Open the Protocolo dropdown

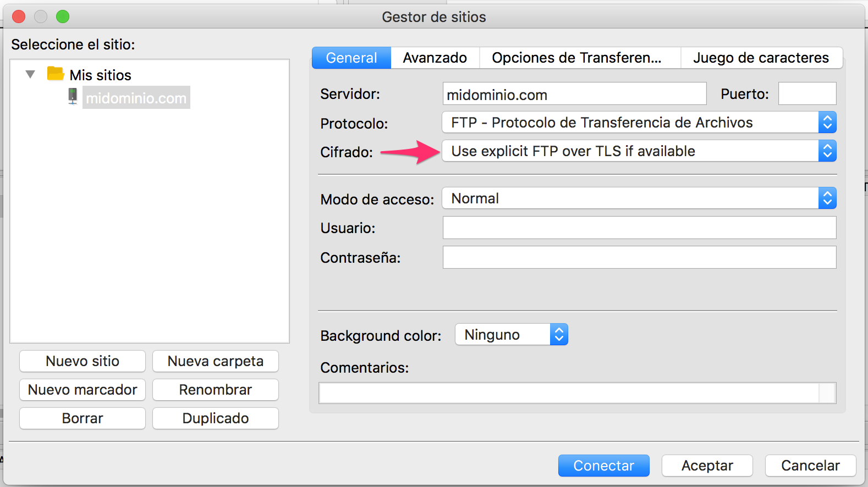click(x=639, y=123)
